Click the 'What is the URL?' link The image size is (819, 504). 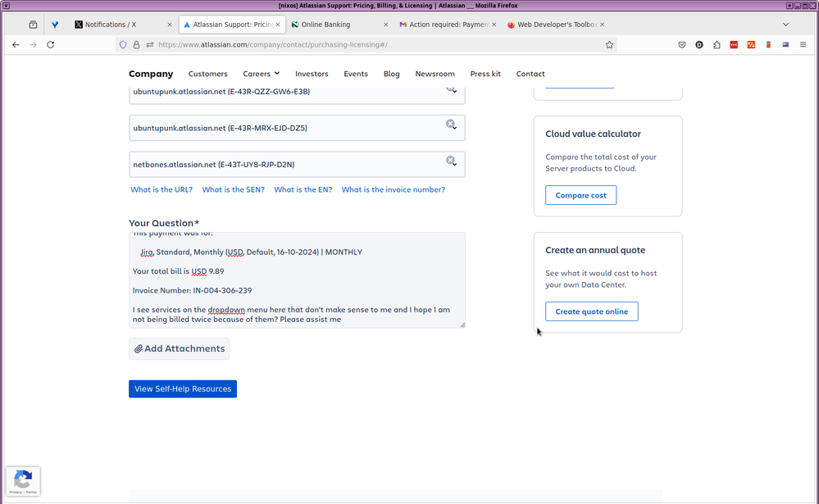[162, 189]
